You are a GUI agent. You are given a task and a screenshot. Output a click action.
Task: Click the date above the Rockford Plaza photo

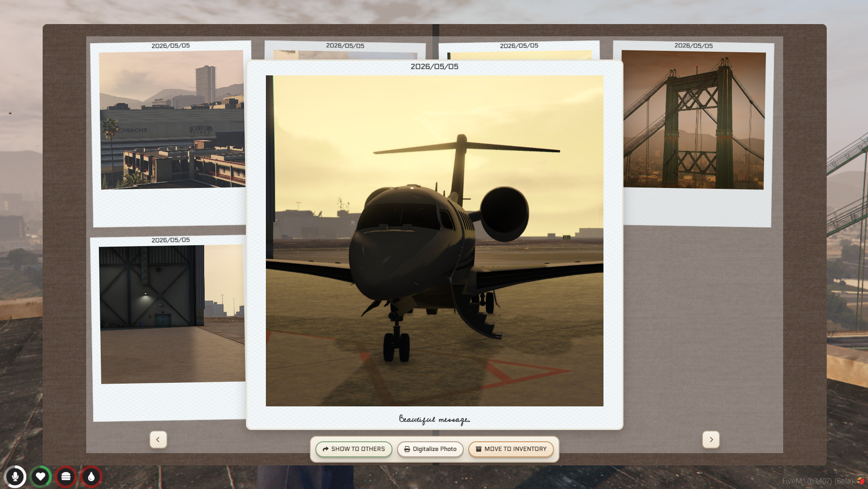point(171,46)
